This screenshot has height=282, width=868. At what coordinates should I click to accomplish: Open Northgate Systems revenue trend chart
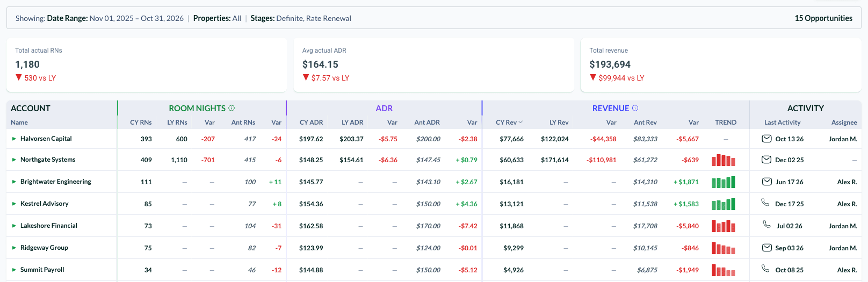(x=724, y=160)
